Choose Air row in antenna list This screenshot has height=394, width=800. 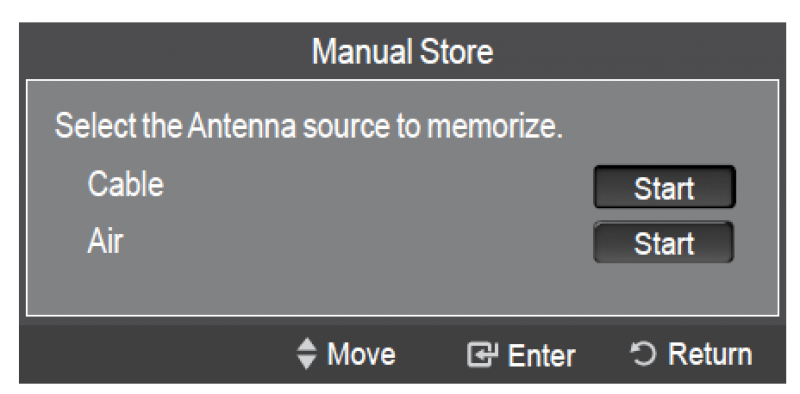(x=402, y=241)
